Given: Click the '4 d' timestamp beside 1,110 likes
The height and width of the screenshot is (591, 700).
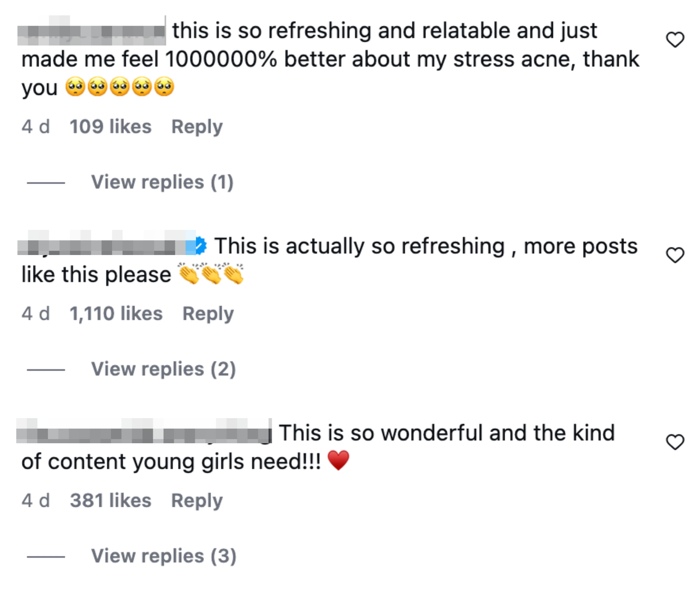Looking at the screenshot, I should (35, 314).
